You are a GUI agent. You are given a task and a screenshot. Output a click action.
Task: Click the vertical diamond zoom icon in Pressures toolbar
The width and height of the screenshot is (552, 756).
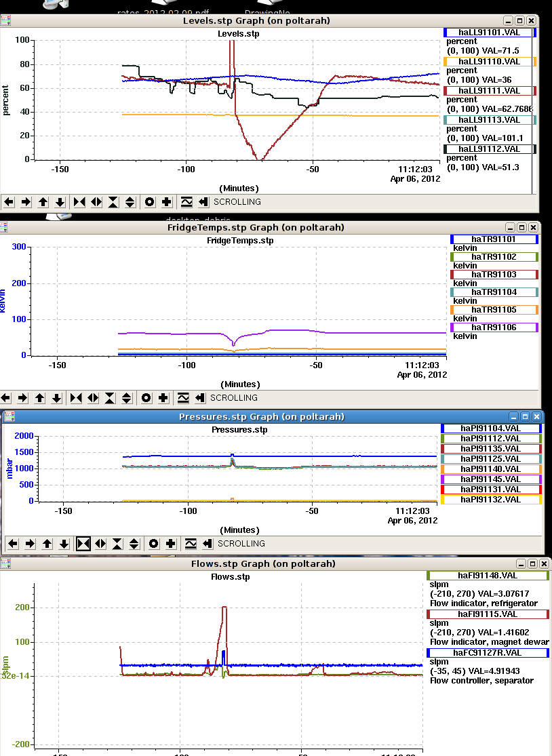tap(134, 544)
